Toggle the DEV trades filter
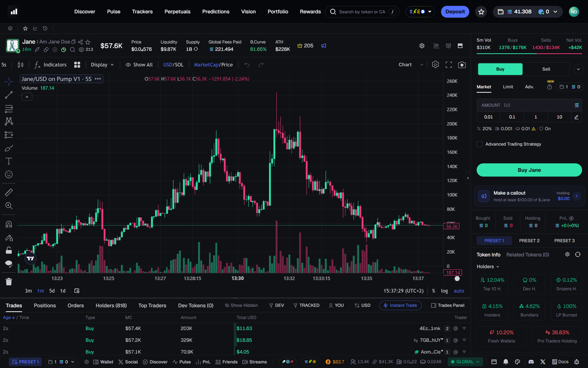This screenshot has height=368, width=588. [277, 305]
